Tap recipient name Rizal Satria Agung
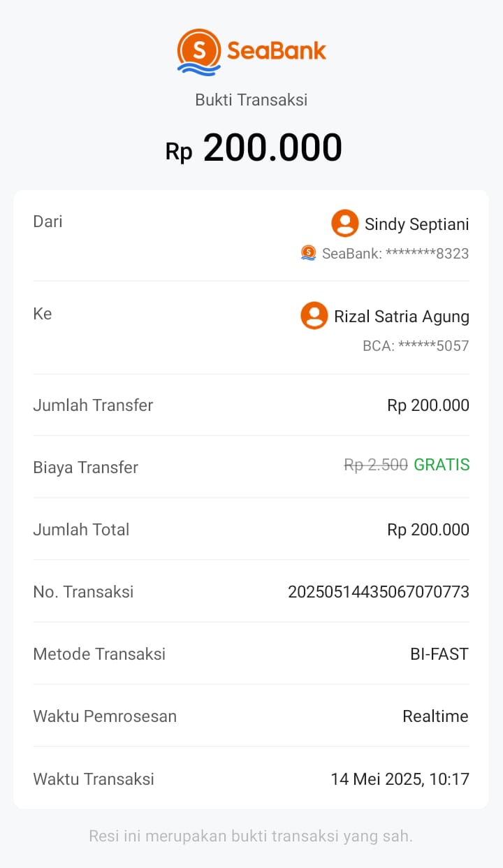Screen dimensions: 503x868 [x=402, y=317]
